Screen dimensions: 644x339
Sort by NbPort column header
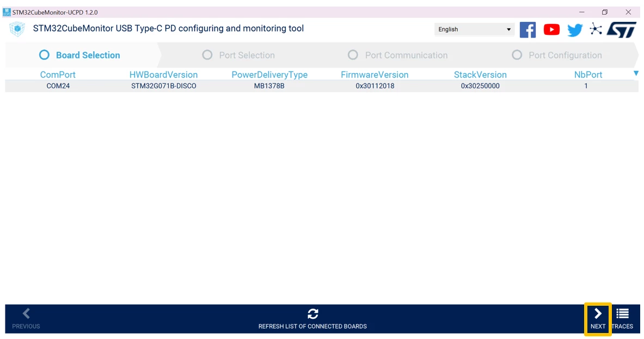tap(588, 75)
